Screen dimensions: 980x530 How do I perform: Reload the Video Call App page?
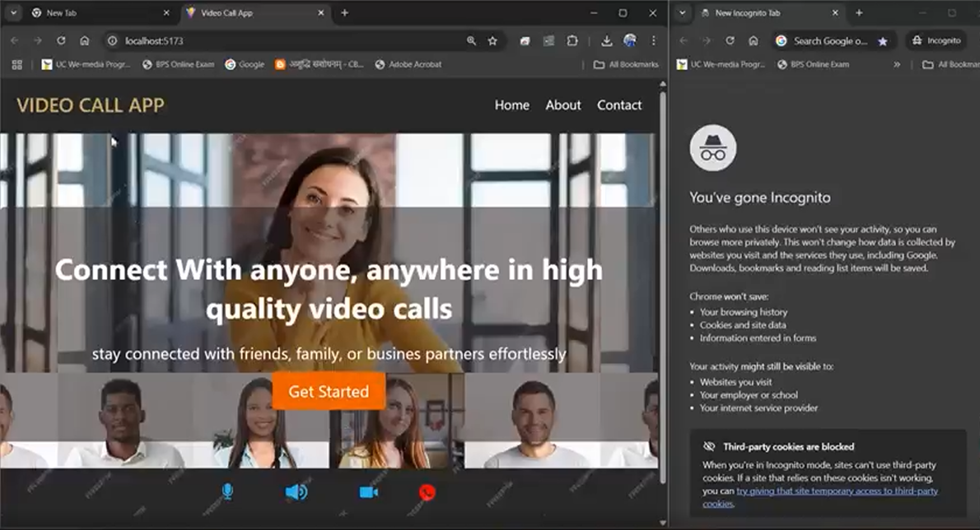click(61, 40)
